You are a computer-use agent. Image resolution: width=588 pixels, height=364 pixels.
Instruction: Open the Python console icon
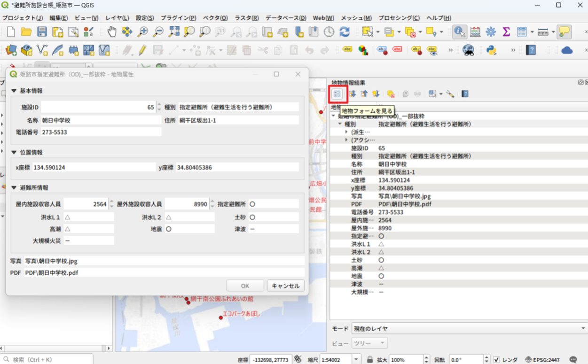[492, 50]
